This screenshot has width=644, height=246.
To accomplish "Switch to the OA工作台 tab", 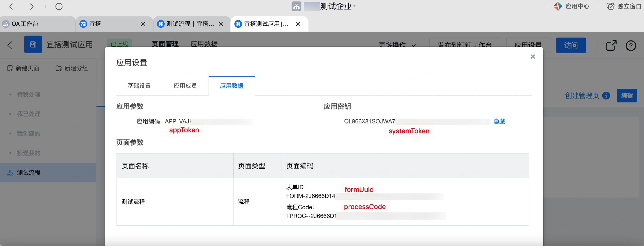I will tap(37, 24).
